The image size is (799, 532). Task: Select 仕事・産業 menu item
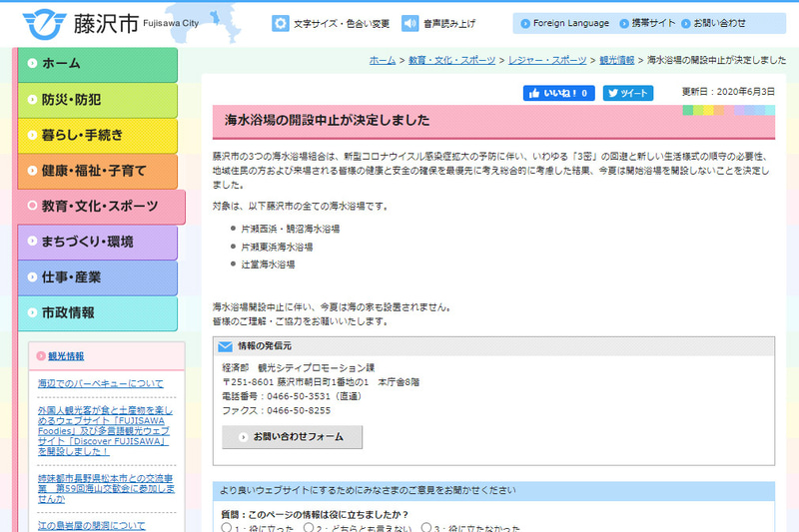click(x=97, y=277)
